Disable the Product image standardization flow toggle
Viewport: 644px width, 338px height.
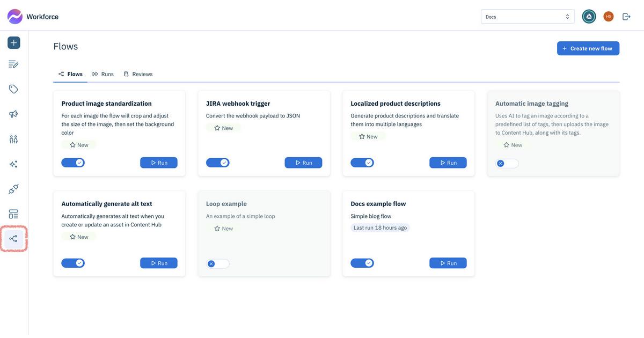pos(73,163)
